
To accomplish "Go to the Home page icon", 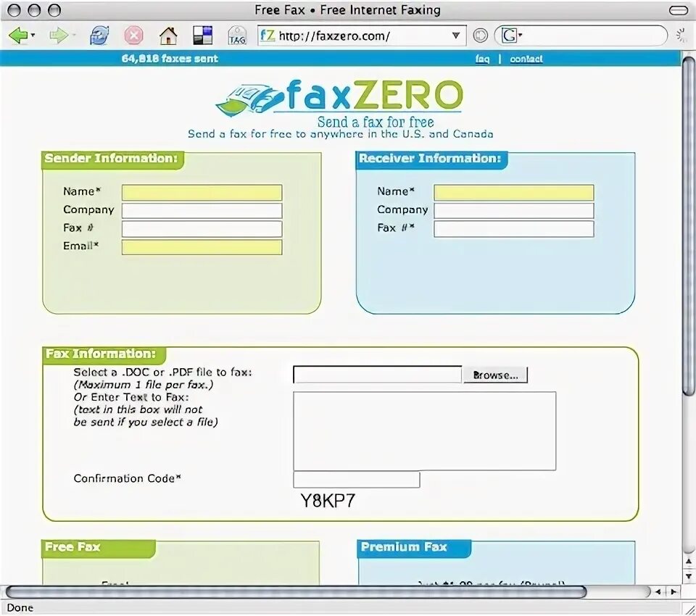I will click(x=168, y=36).
